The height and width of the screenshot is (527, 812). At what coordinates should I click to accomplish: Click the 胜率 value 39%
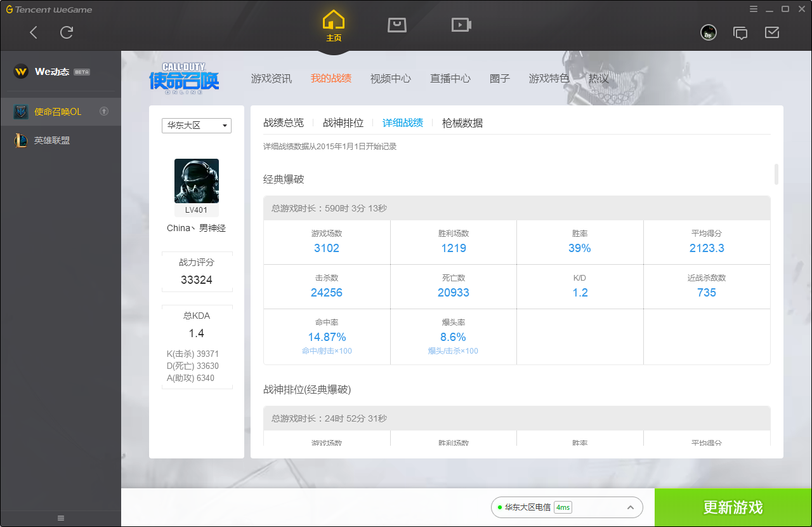(x=580, y=248)
